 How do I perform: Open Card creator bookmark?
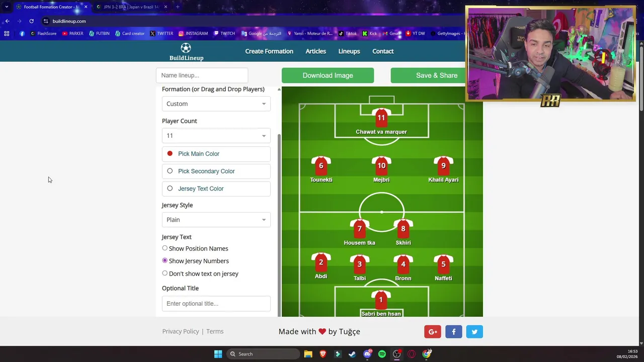(x=130, y=34)
